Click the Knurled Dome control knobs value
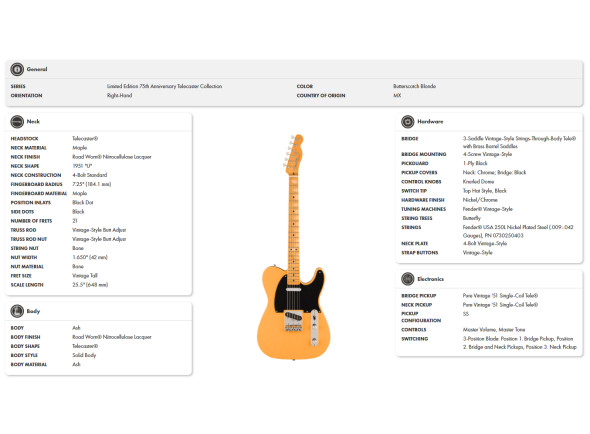 478,181
